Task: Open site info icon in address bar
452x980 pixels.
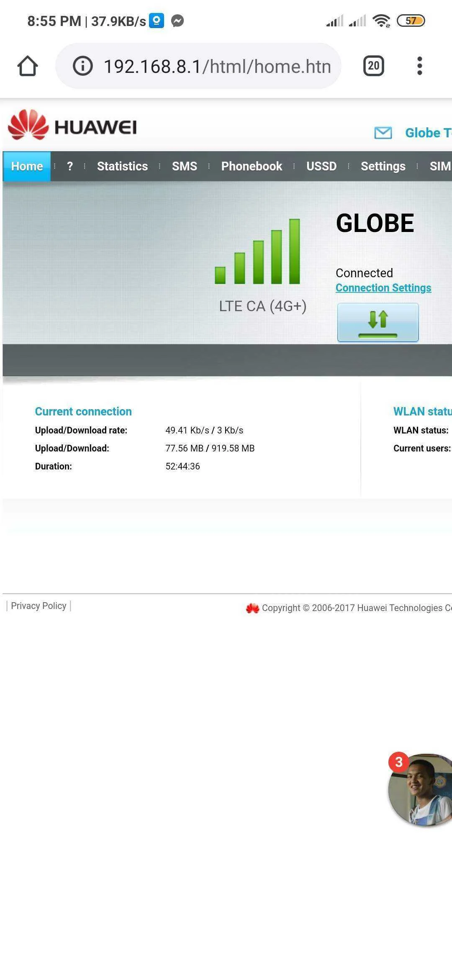Action: [x=82, y=66]
